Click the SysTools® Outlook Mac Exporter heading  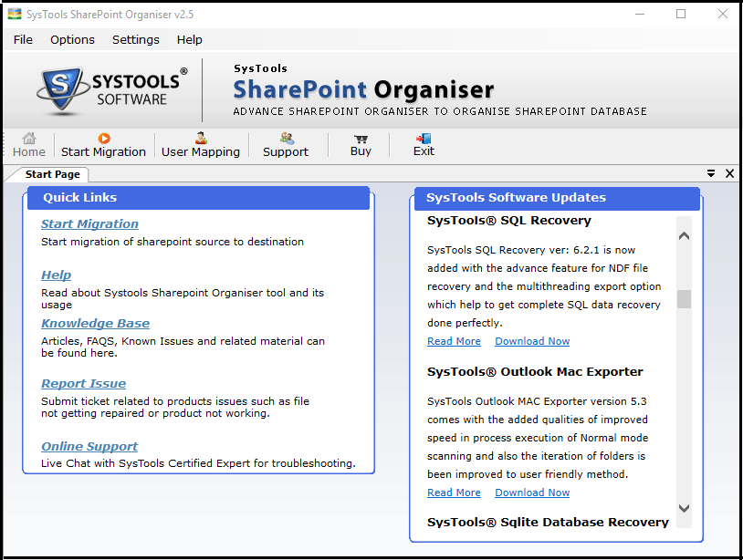coord(535,371)
